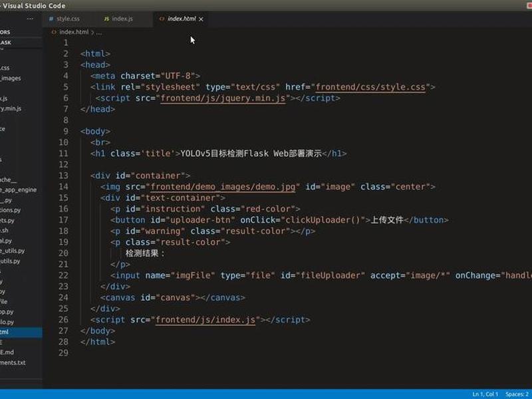
Task: Click the 检测结果 text on line 20
Action: [x=142, y=253]
